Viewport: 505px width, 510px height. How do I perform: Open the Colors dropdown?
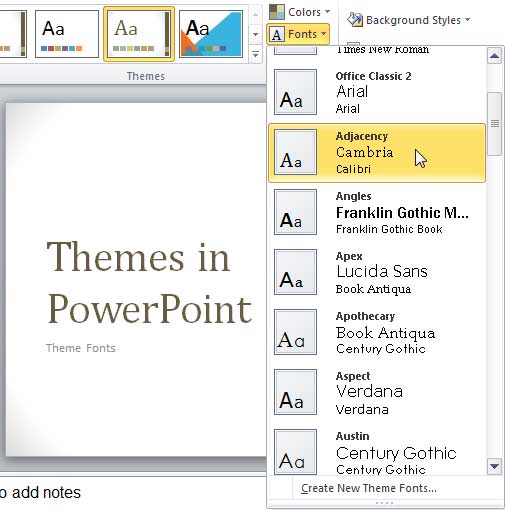pos(300,12)
